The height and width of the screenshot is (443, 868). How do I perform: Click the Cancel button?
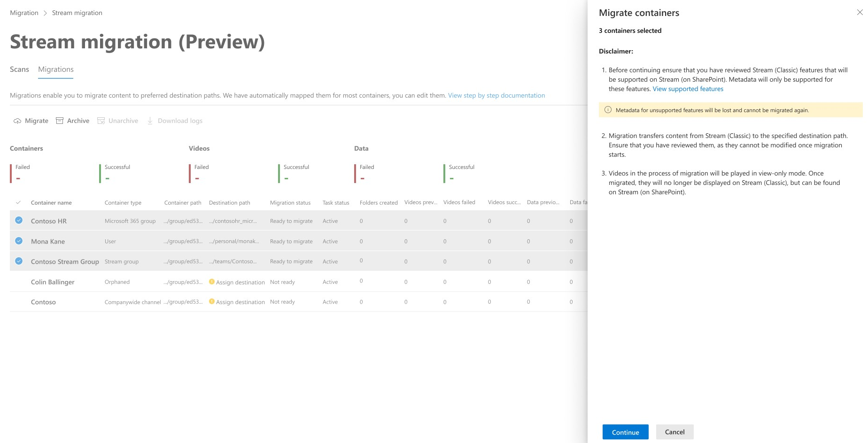tap(674, 432)
